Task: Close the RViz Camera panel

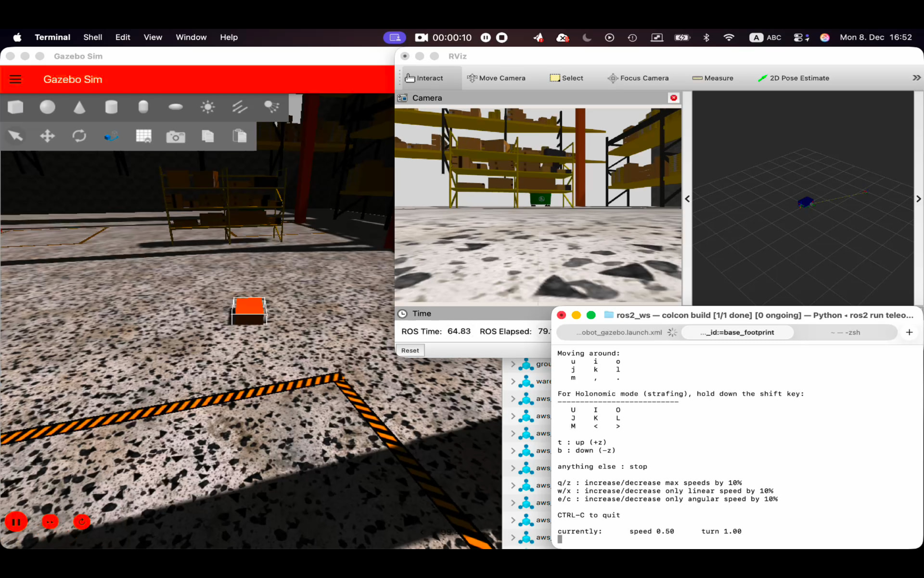Action: pyautogui.click(x=673, y=98)
